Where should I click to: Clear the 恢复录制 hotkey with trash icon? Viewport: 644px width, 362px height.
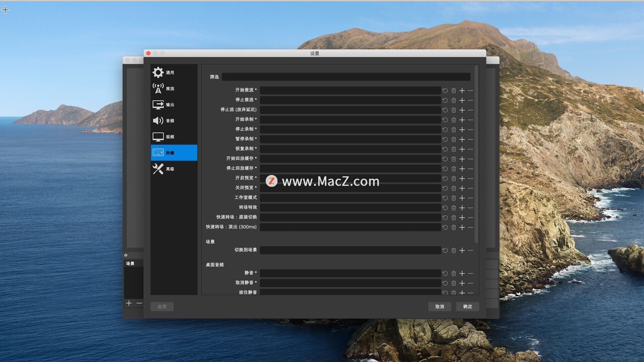pos(453,149)
